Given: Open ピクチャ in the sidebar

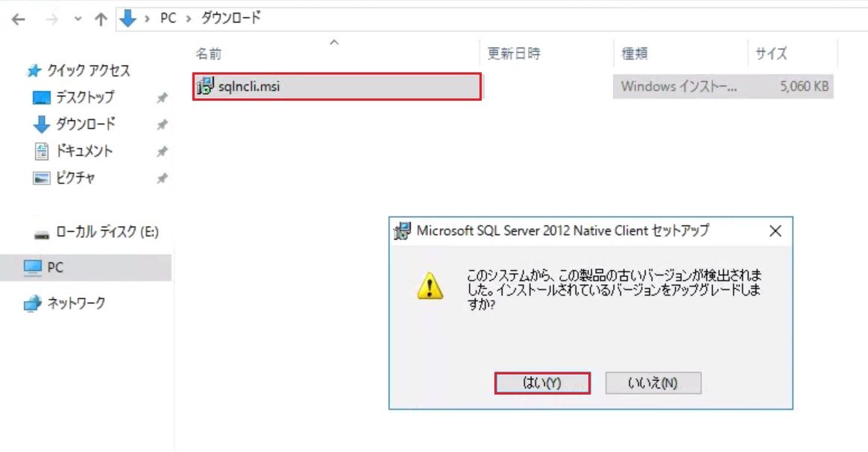Looking at the screenshot, I should tap(75, 178).
